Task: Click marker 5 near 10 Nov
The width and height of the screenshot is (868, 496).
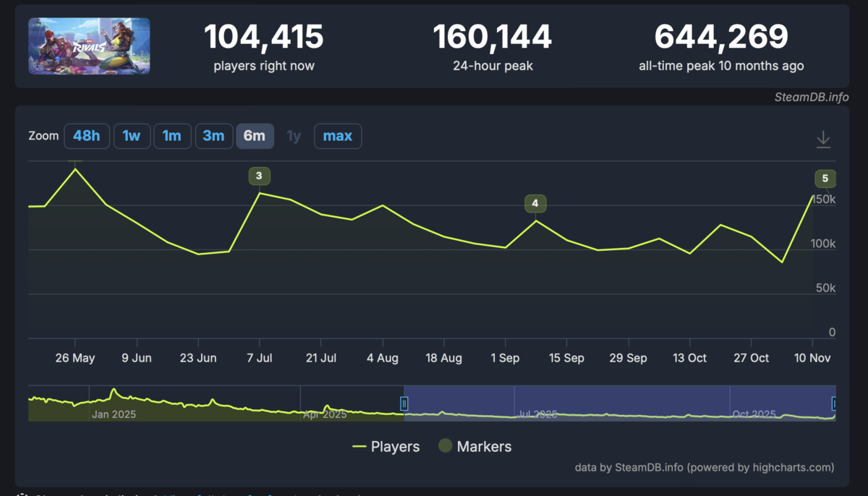Action: click(x=825, y=179)
